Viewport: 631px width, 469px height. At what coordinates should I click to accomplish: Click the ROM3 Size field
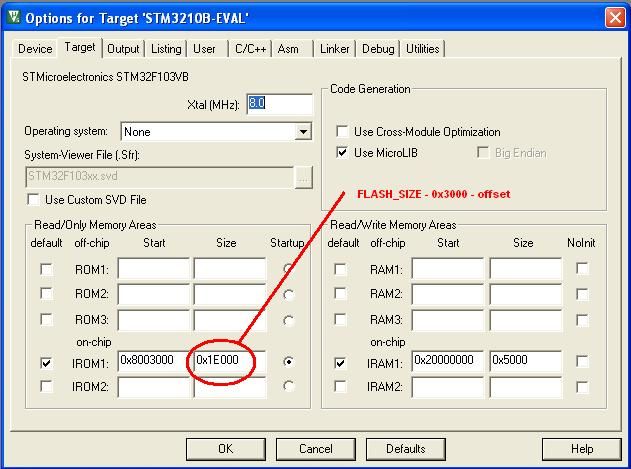point(229,320)
